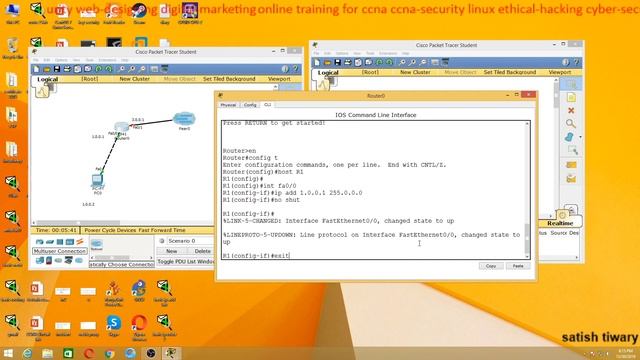Open File Explorer from the taskbar
Viewport: 640px width, 360px height.
(x=47, y=353)
